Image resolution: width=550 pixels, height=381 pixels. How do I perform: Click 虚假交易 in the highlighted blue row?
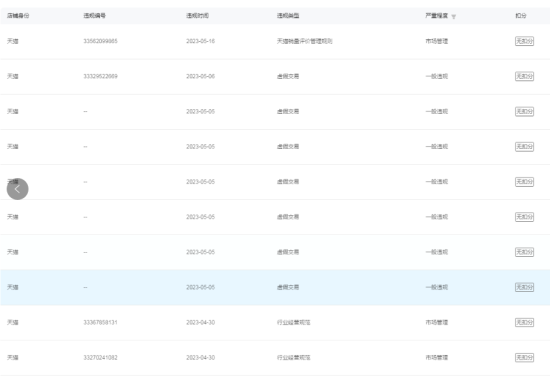pyautogui.click(x=288, y=287)
